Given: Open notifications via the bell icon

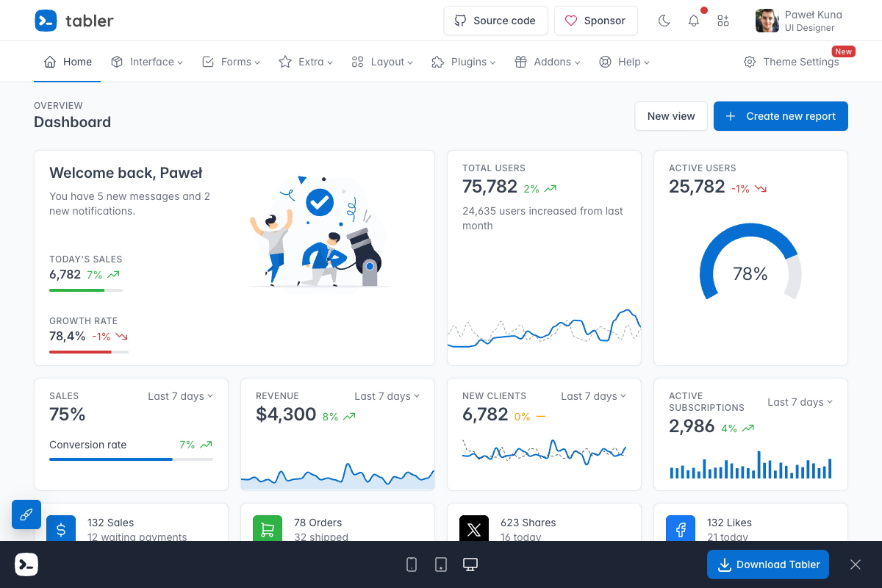Looking at the screenshot, I should click(693, 21).
